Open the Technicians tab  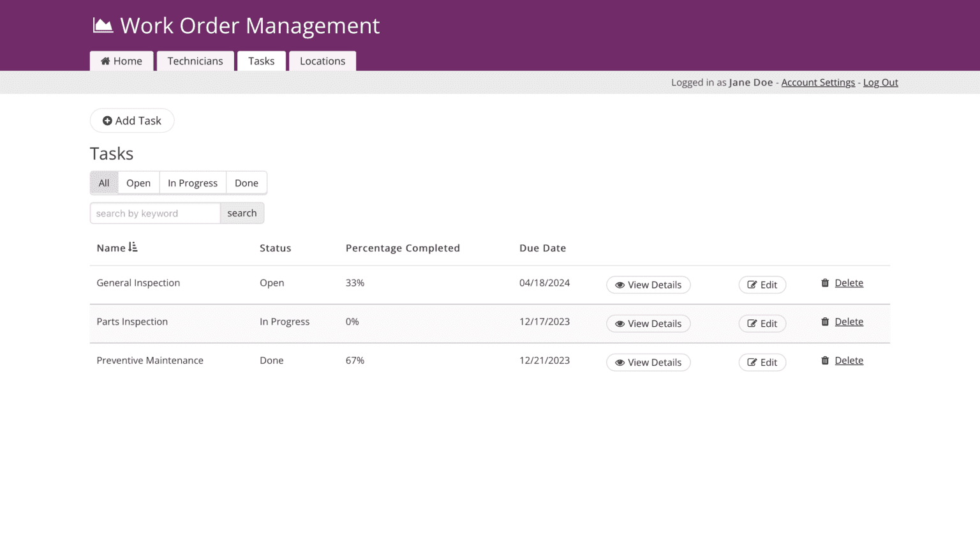195,61
